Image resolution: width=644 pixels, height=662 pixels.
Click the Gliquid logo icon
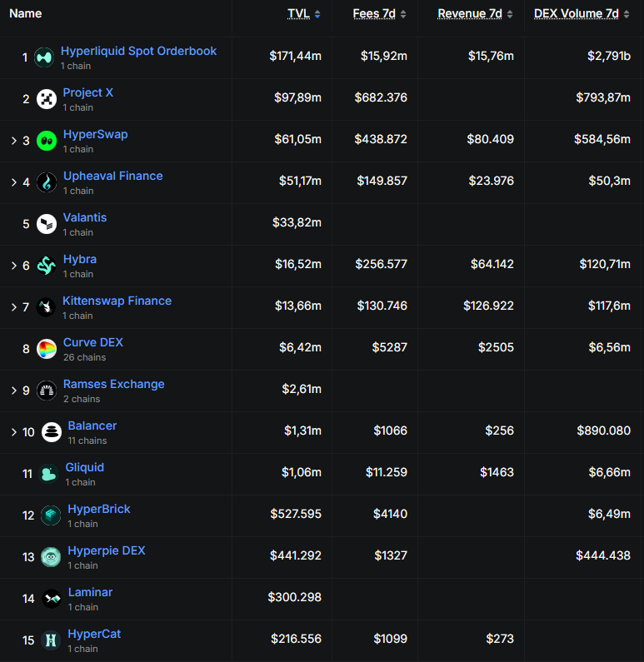pyautogui.click(x=48, y=474)
